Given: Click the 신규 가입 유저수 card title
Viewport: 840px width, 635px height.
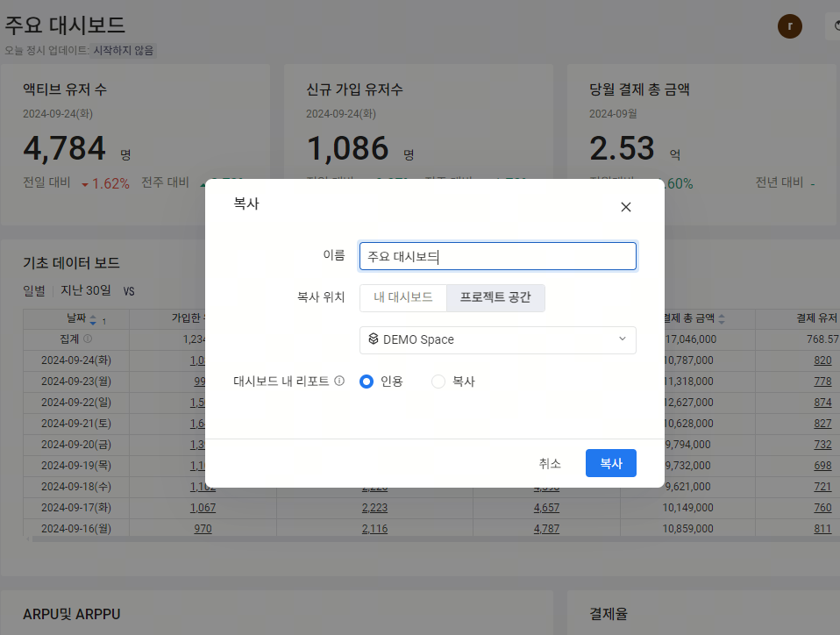Looking at the screenshot, I should click(354, 89).
